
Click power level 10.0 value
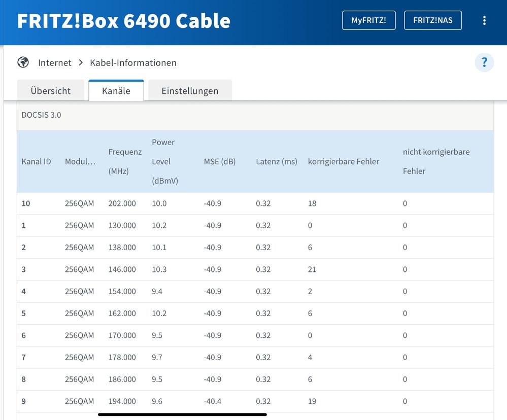[159, 203]
